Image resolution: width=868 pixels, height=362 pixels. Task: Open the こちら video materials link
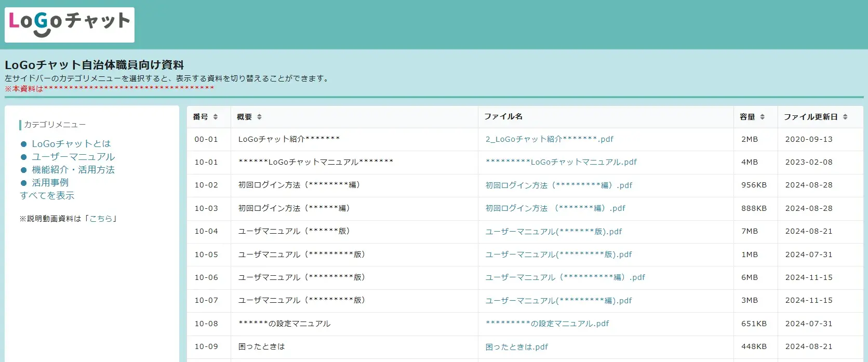tap(101, 219)
